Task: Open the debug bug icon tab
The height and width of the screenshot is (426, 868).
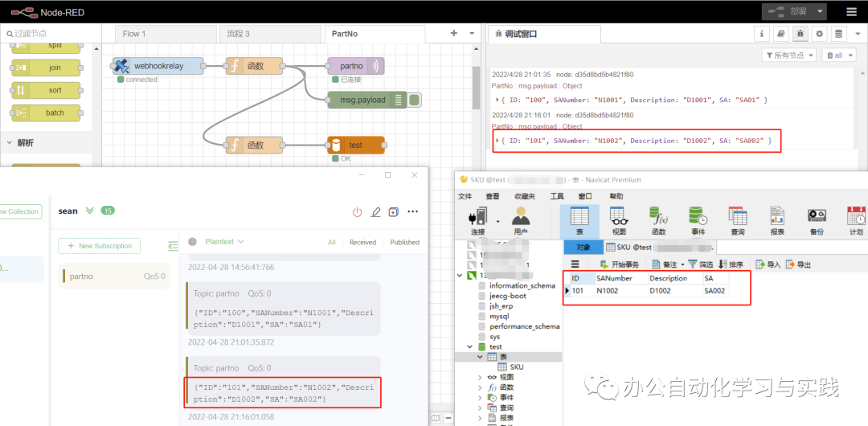Action: tap(800, 34)
